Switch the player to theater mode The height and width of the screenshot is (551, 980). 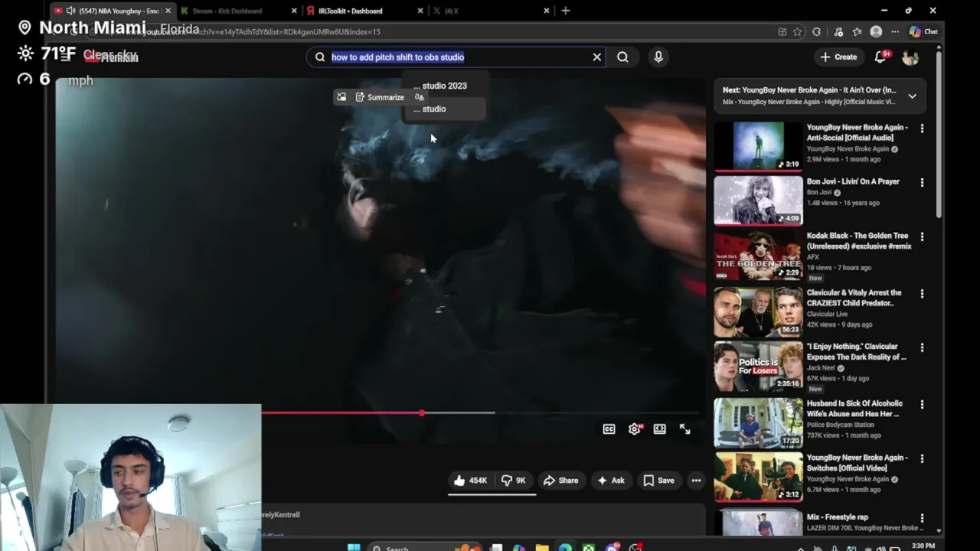coord(659,429)
